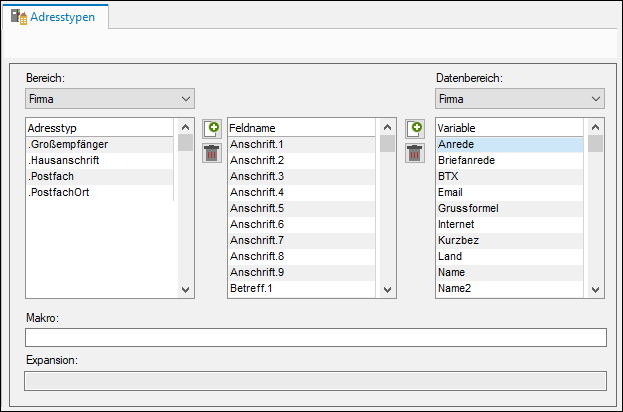Click Feldname list scroll up arrow
This screenshot has height=412, width=623.
pyautogui.click(x=387, y=127)
